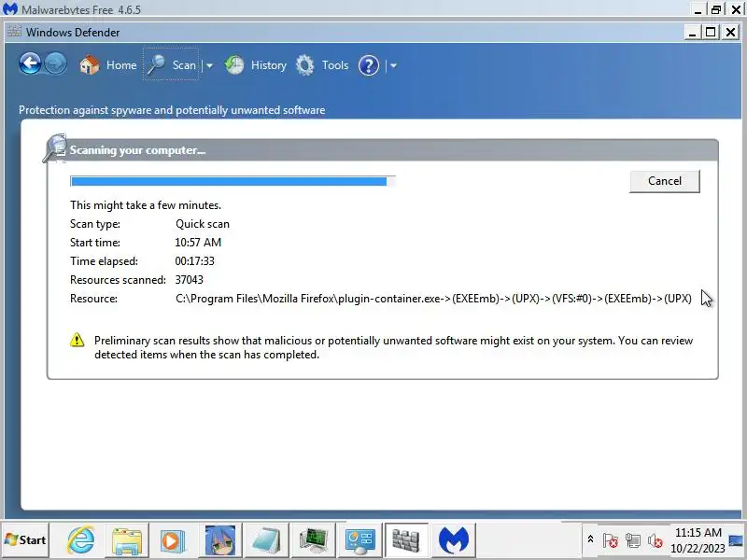Close the Windows Defender window

pyautogui.click(x=730, y=33)
